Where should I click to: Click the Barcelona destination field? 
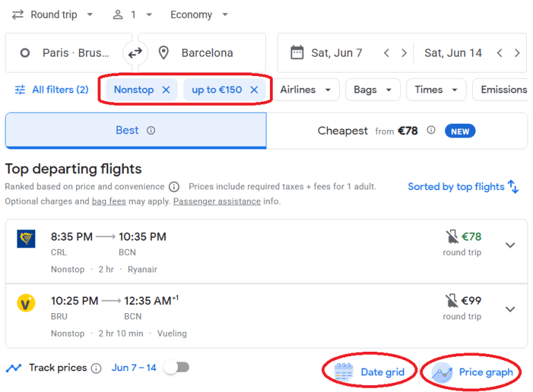pos(207,53)
